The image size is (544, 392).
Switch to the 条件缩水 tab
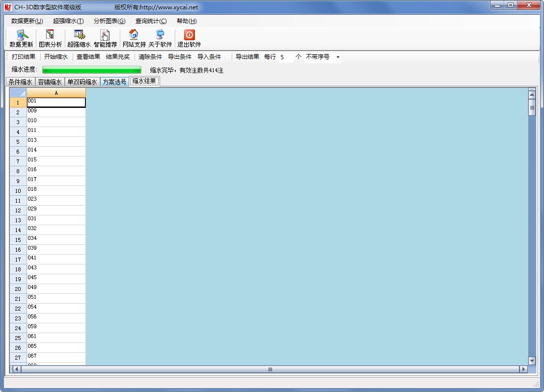point(20,82)
